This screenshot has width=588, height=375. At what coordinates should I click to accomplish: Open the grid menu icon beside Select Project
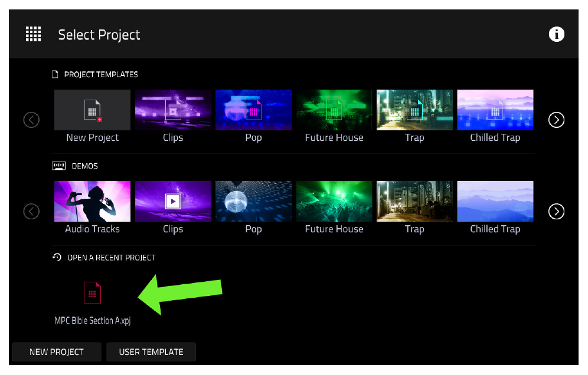[x=33, y=34]
